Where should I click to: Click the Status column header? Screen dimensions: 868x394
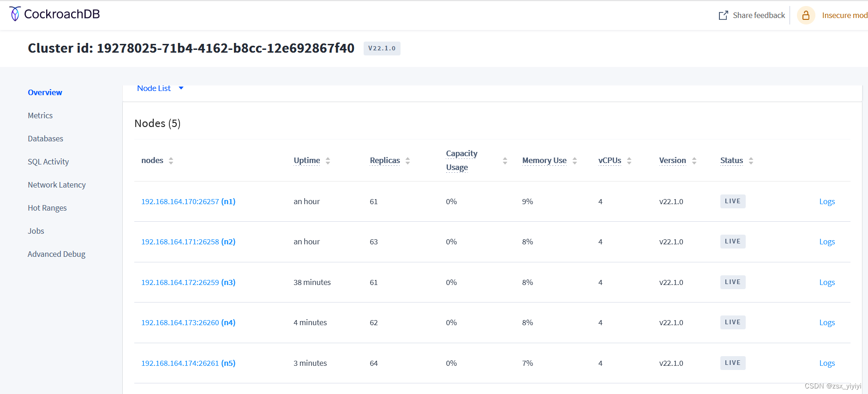[731, 160]
